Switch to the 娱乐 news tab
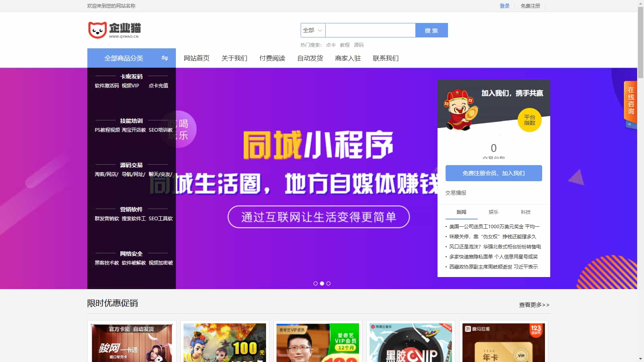Image resolution: width=644 pixels, height=362 pixels. point(493,212)
